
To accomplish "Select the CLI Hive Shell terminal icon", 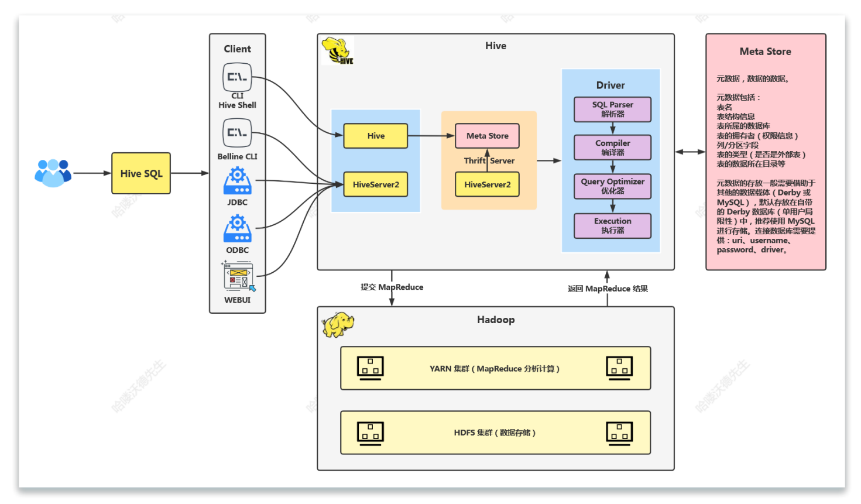I will coord(237,77).
